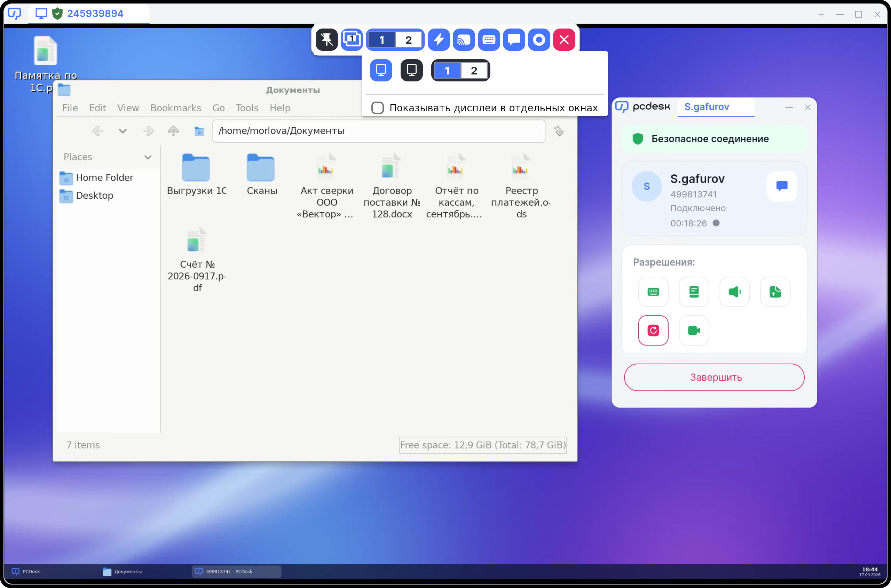Click the up-folder arrow in file manager
Image resolution: width=891 pixels, height=588 pixels.
[173, 131]
